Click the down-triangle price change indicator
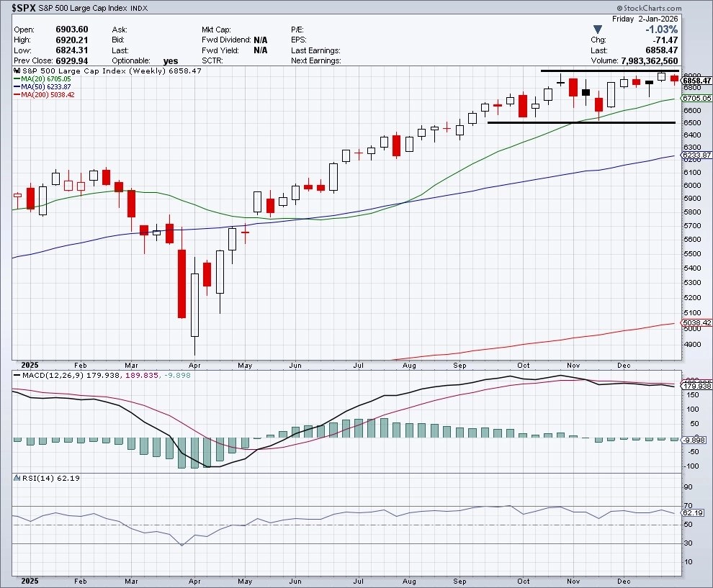Image resolution: width=713 pixels, height=588 pixels. coord(598,30)
